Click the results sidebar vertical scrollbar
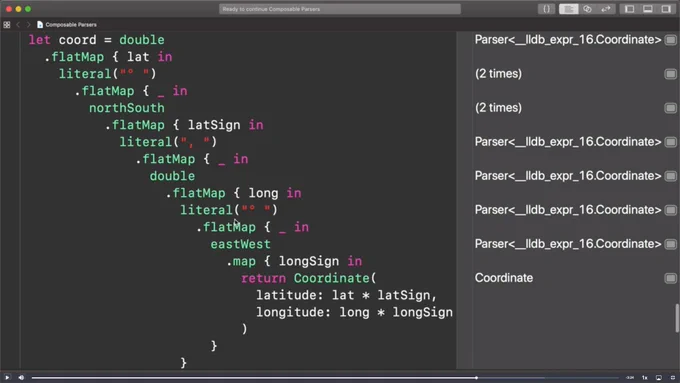This screenshot has width=680, height=383. 677,318
